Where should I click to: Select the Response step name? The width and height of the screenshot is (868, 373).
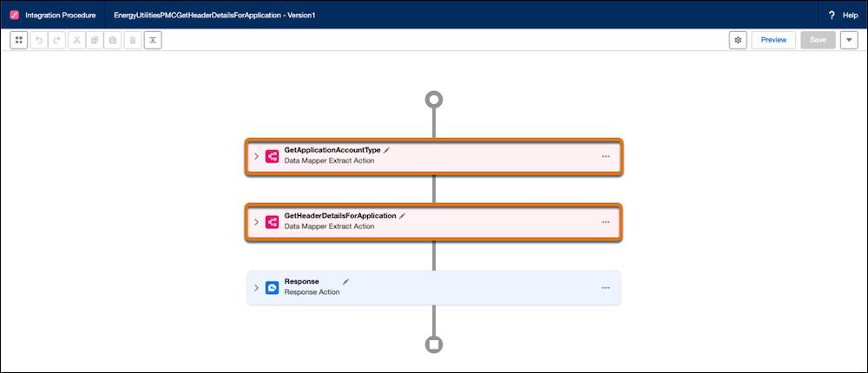click(302, 282)
